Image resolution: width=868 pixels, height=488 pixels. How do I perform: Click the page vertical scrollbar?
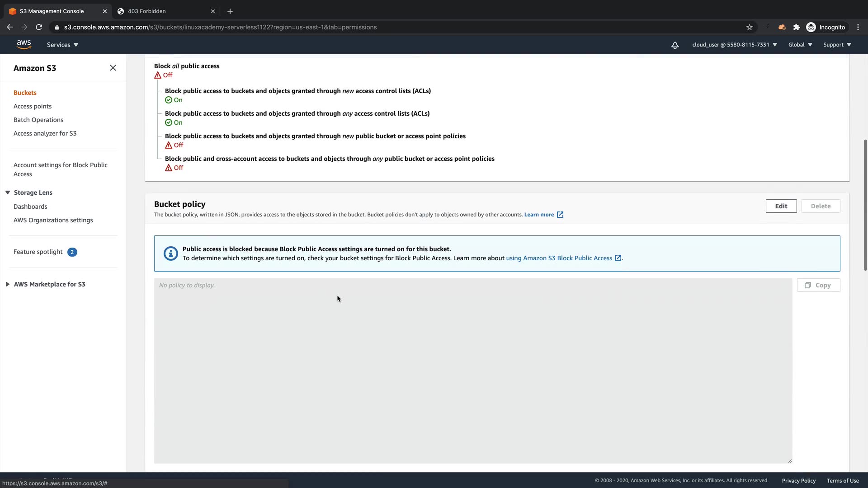pyautogui.click(x=865, y=205)
